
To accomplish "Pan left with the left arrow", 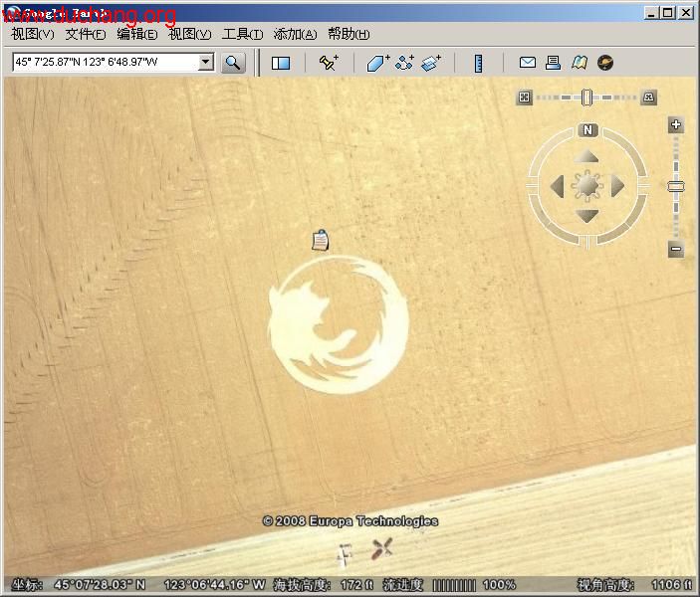I will click(558, 186).
